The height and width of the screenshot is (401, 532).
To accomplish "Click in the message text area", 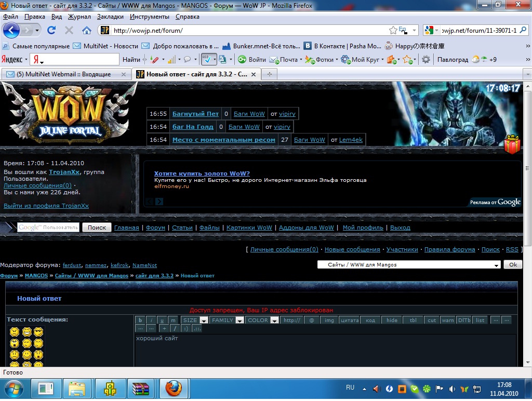I will (x=325, y=350).
